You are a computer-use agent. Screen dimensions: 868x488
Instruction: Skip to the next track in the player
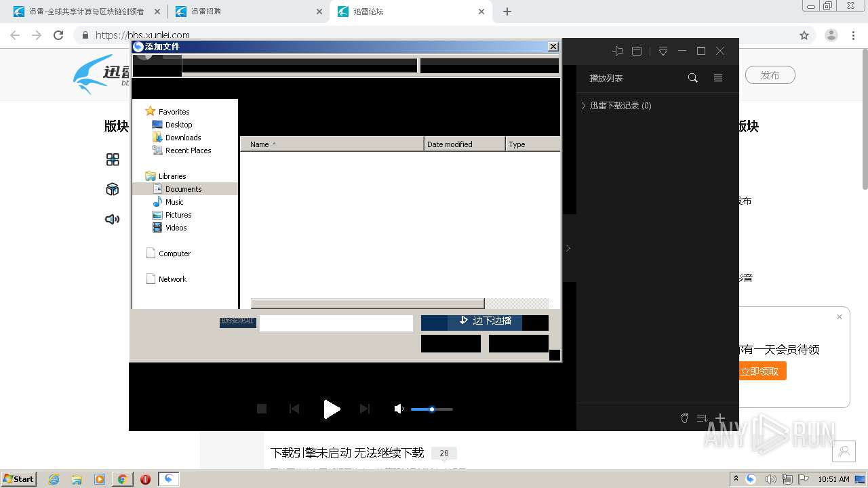coord(365,409)
